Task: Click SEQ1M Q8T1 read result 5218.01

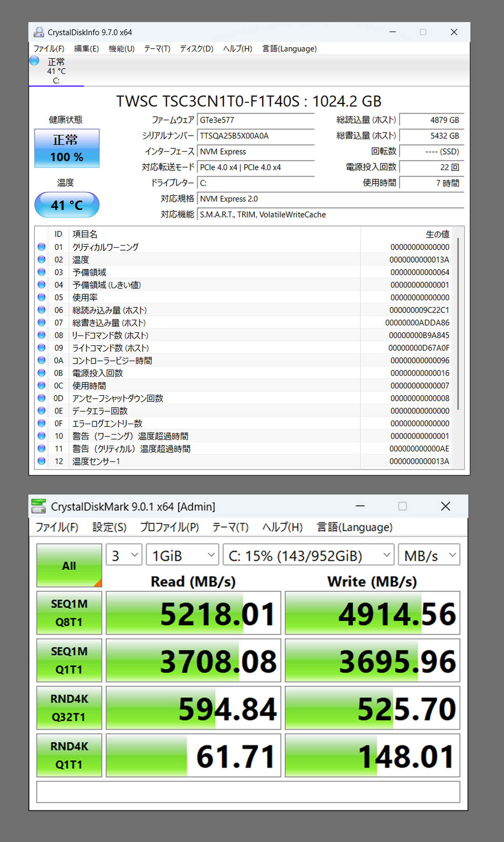Action: tap(193, 613)
